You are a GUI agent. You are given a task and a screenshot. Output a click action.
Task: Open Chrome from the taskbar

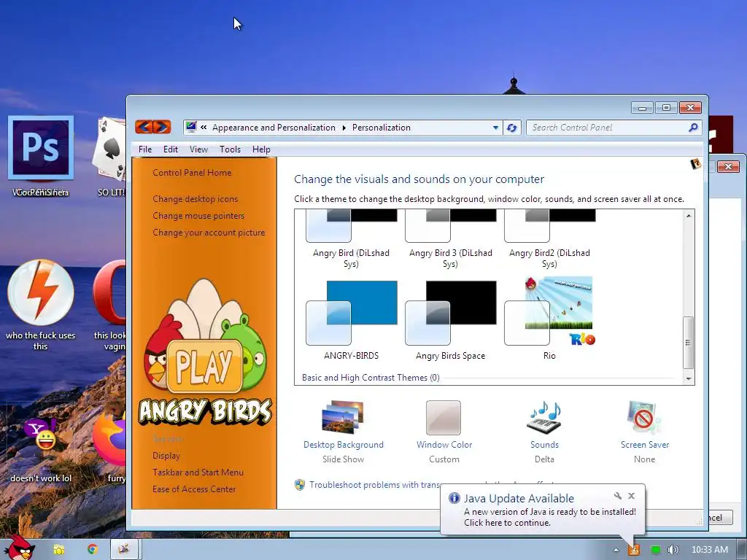tap(93, 549)
